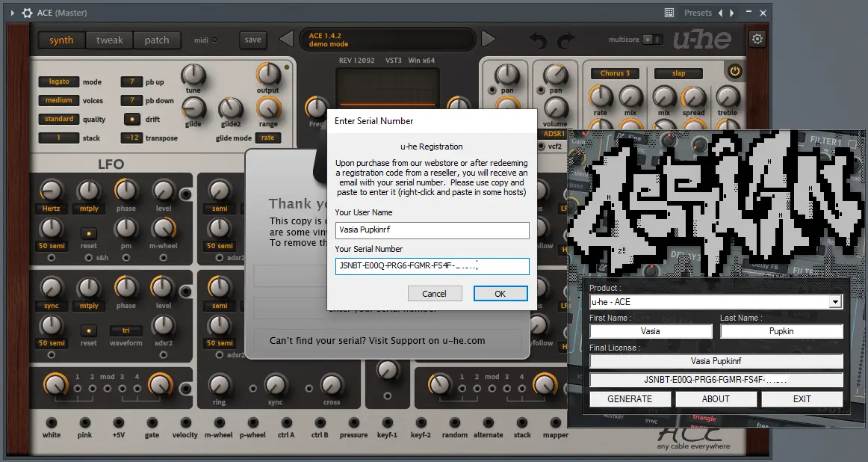Click the cross knob
868x462 pixels.
pyautogui.click(x=332, y=385)
